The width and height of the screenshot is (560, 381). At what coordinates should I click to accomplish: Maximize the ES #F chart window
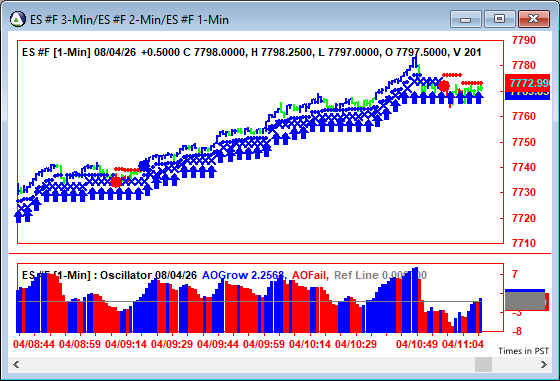click(499, 19)
